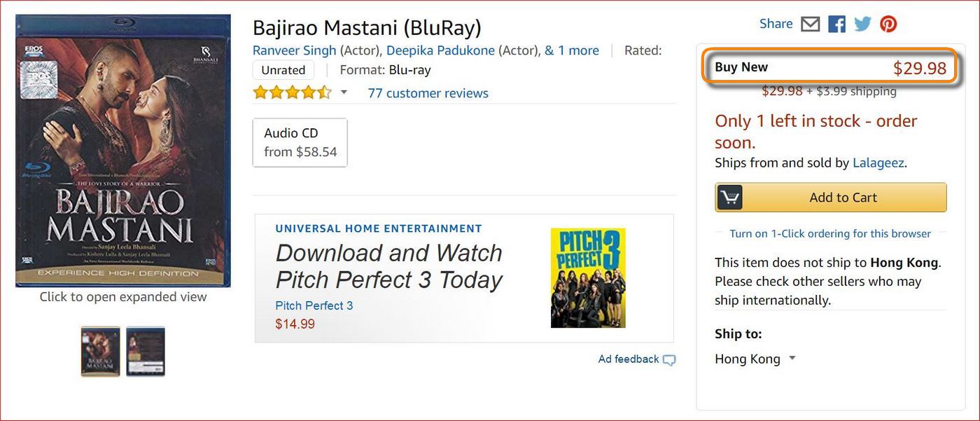The image size is (980, 421).
Task: Click the Ad feedback speech bubble icon
Action: pos(669,360)
